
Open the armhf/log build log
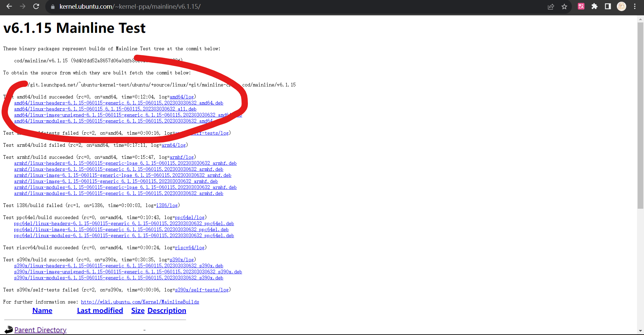(181, 157)
